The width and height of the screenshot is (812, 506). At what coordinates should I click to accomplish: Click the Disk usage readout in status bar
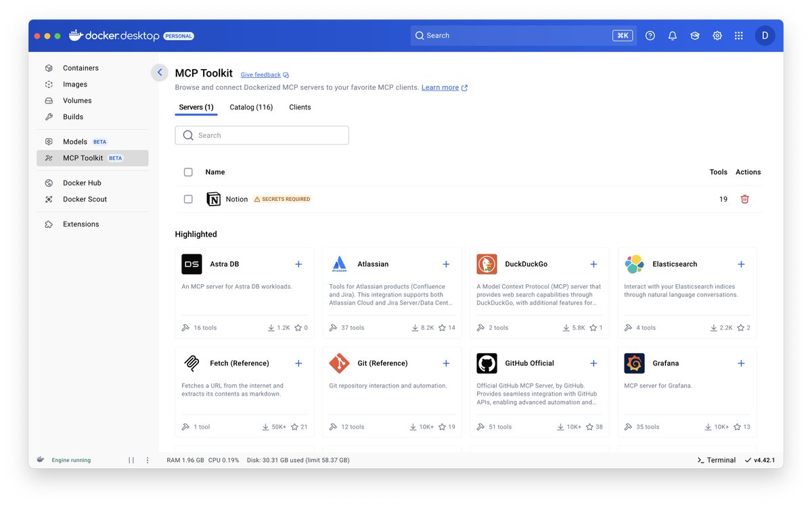298,460
